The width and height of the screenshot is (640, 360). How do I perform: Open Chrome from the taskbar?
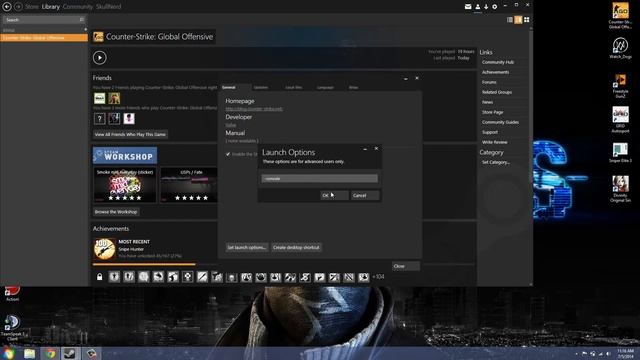pos(50,353)
